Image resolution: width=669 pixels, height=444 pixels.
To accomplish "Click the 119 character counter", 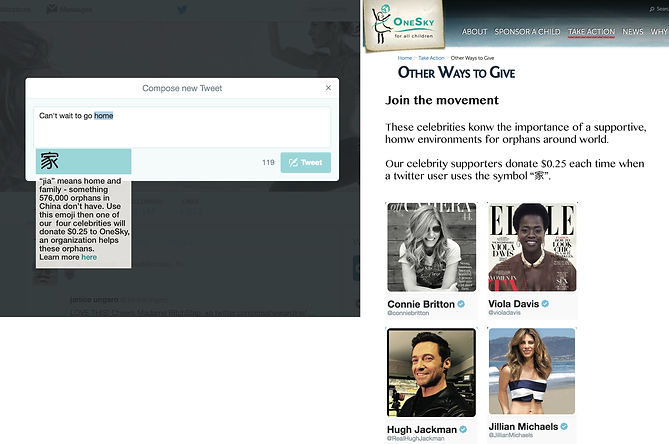I will tap(268, 163).
